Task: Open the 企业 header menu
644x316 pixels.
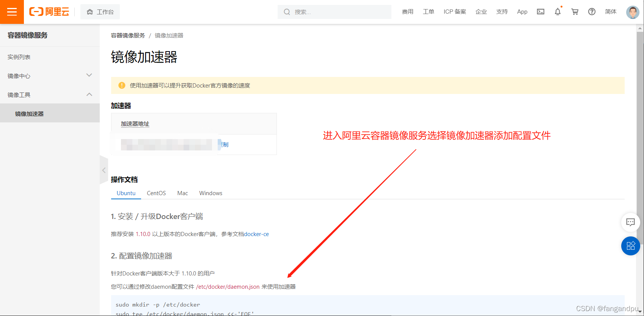Action: pyautogui.click(x=481, y=12)
